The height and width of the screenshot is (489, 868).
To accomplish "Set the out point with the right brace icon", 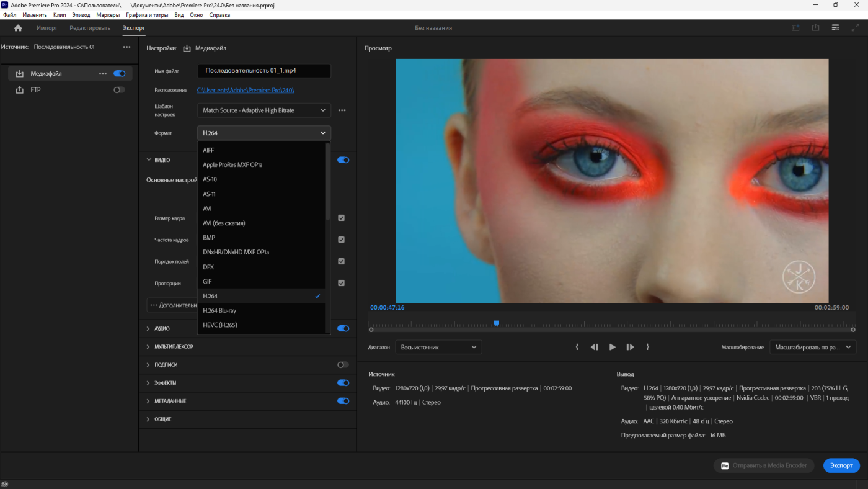I will [647, 348].
